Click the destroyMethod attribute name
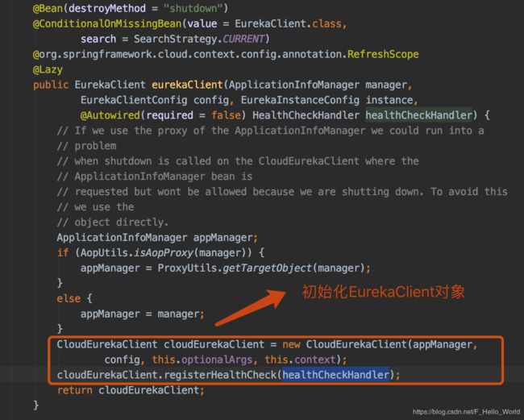Viewport: 524px width, 420px height. click(x=107, y=8)
